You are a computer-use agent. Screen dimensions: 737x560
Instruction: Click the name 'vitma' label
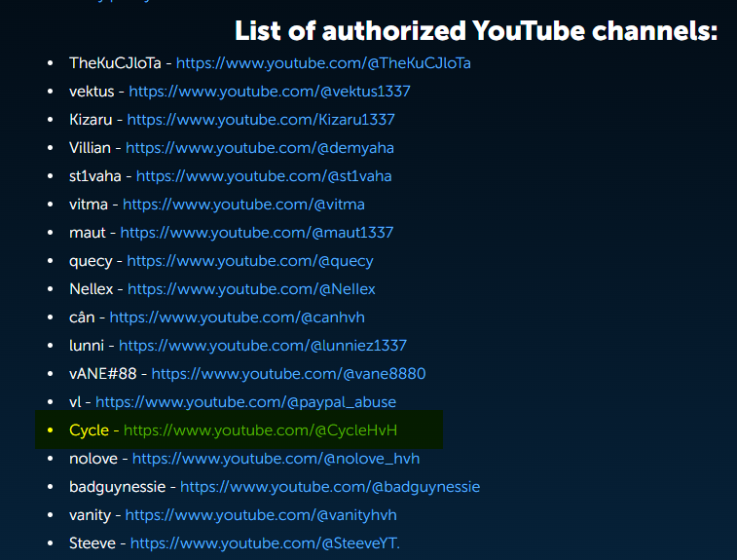pos(89,205)
